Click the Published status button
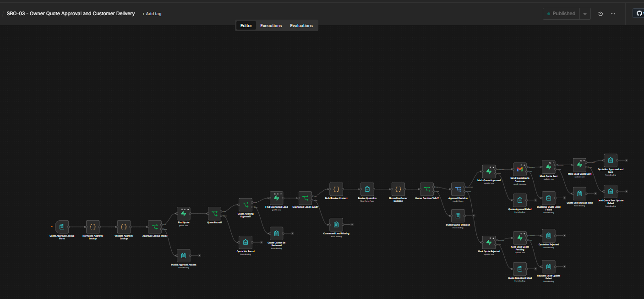644x299 pixels. click(x=561, y=14)
